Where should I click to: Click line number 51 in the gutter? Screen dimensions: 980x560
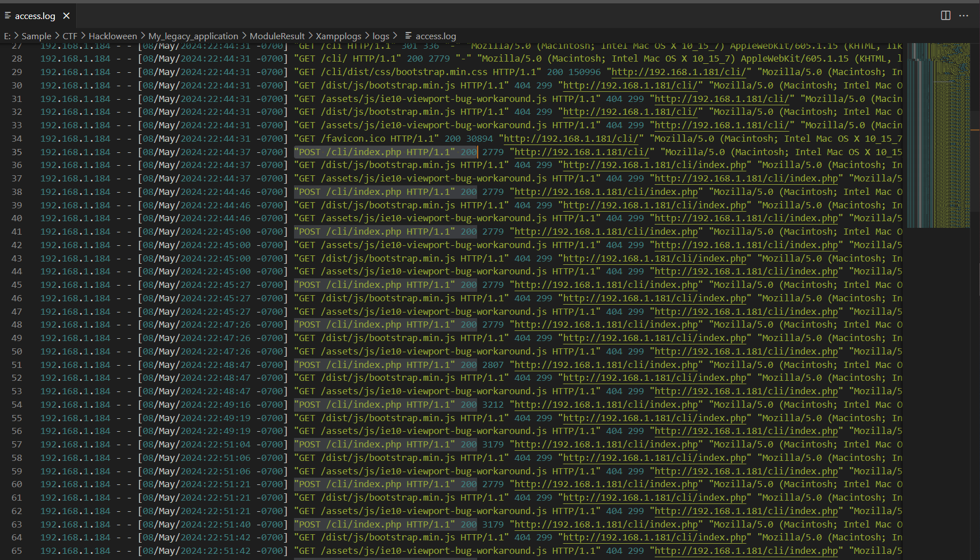17,365
